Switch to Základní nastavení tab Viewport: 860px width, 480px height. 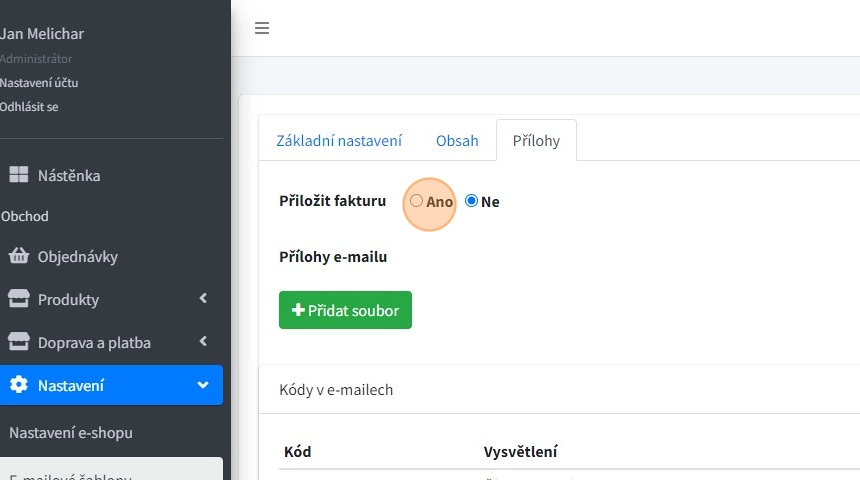(x=339, y=140)
